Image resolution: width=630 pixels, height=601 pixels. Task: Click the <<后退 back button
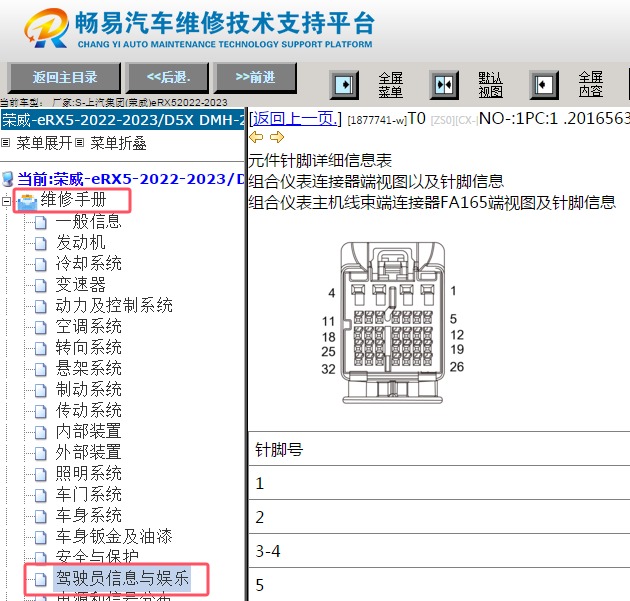click(x=168, y=78)
